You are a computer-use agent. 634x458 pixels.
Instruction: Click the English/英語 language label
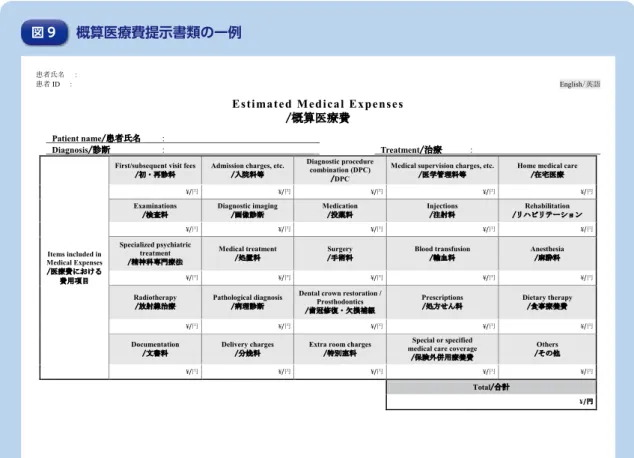[580, 84]
